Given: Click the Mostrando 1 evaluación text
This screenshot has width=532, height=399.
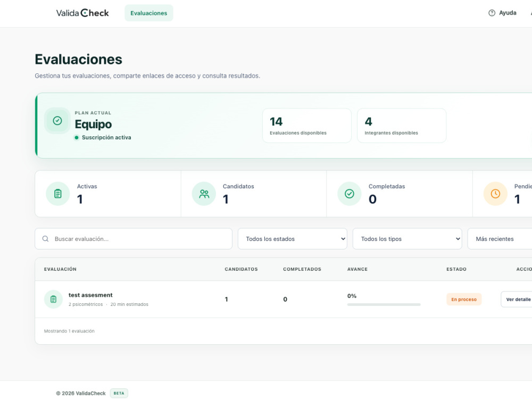Looking at the screenshot, I should click(69, 331).
